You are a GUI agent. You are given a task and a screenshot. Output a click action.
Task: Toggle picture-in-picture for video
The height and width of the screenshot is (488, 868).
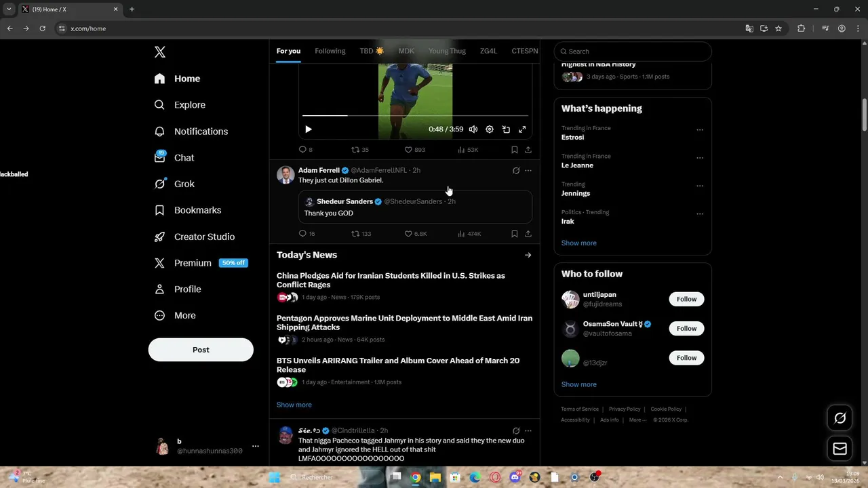coord(506,129)
